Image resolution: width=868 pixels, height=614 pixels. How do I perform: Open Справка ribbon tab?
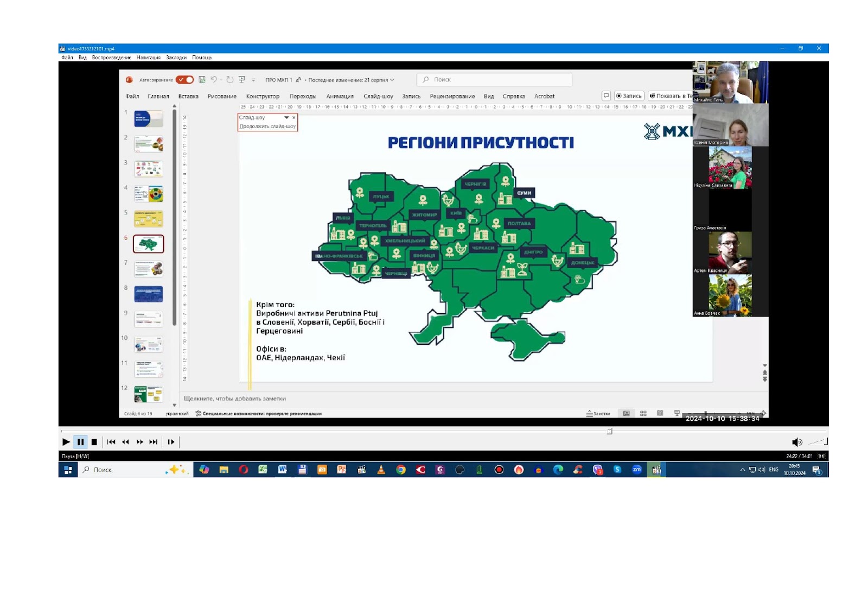[x=514, y=96]
